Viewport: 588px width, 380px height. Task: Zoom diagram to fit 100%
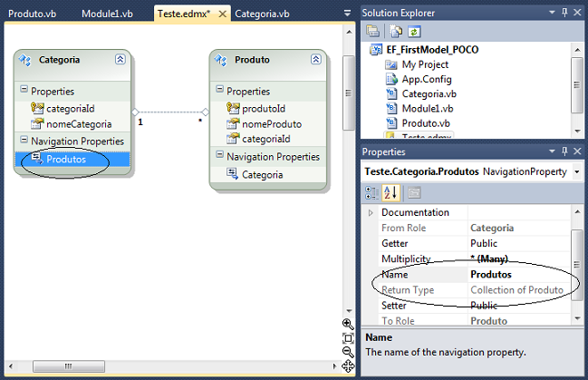[348, 338]
